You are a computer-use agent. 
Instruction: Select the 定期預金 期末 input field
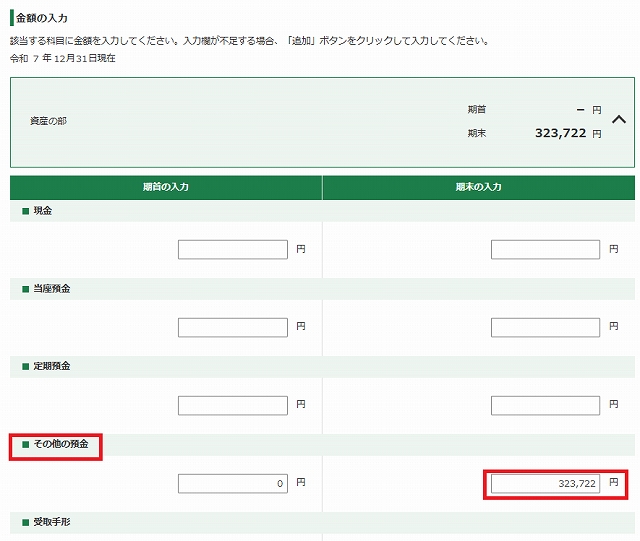[x=545, y=405]
